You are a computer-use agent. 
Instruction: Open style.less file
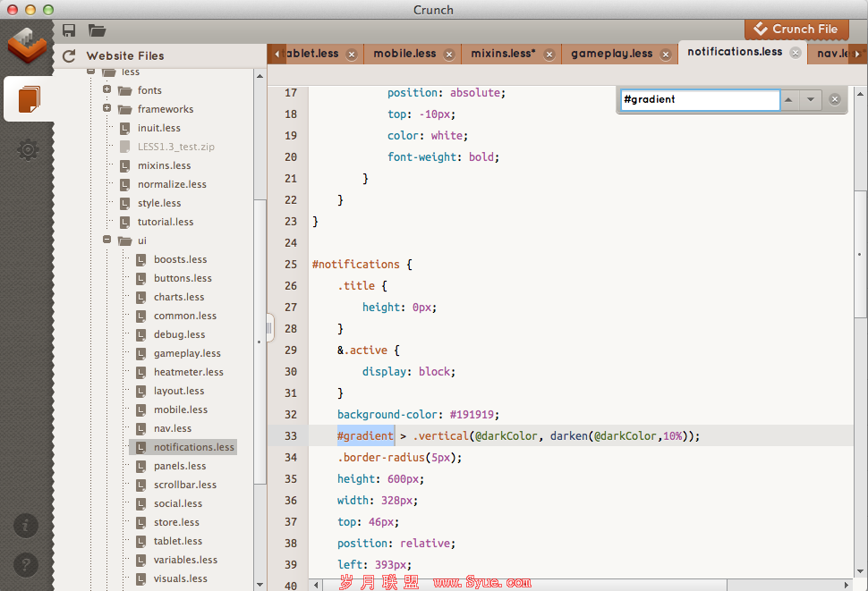[159, 204]
